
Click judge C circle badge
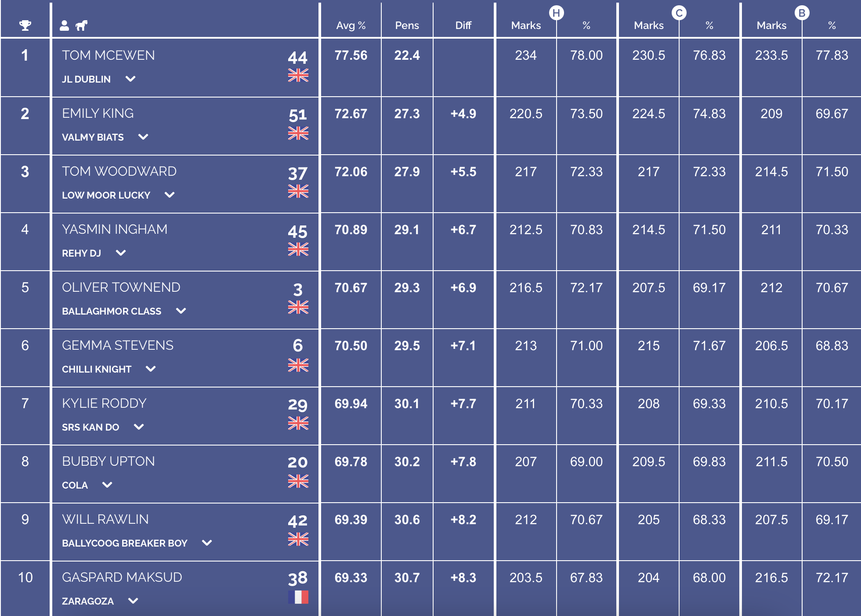[x=679, y=13]
